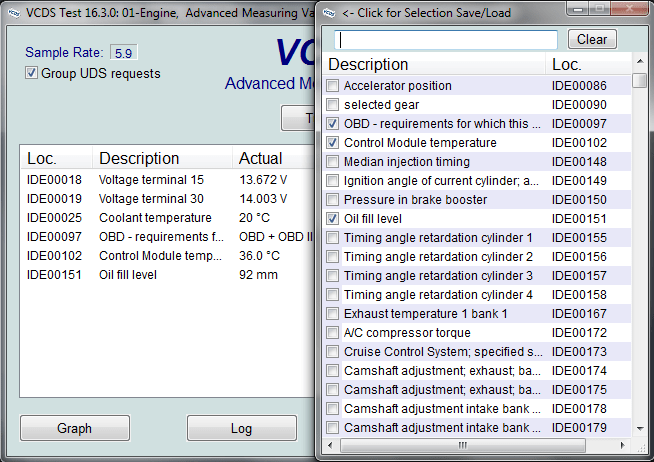Click the Sample Rate label

pyautogui.click(x=64, y=52)
